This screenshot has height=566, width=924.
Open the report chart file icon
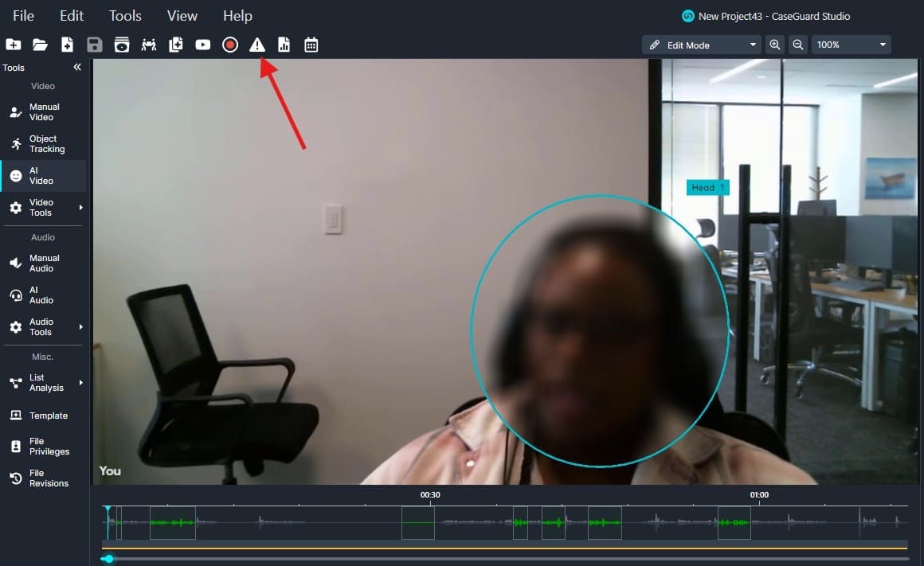(284, 45)
